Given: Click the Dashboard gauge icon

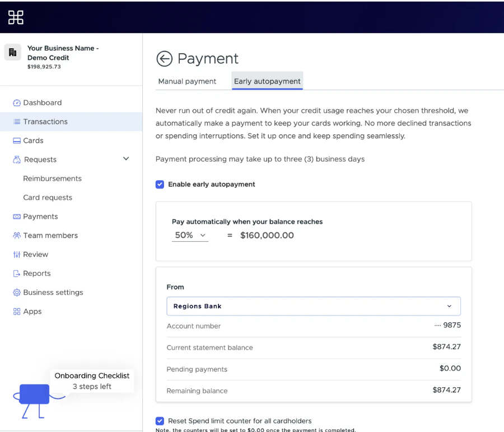Looking at the screenshot, I should [17, 103].
